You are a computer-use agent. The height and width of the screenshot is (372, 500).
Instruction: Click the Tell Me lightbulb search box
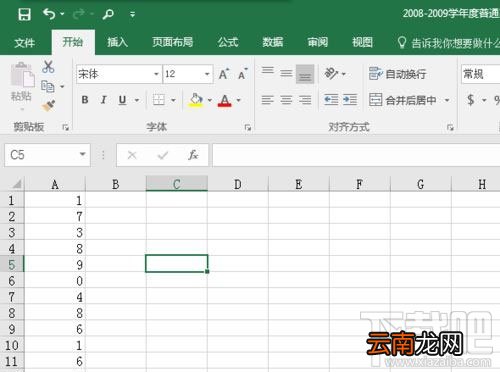pos(448,43)
